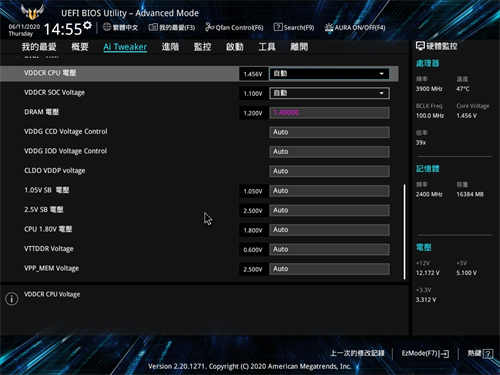Click the hardware monitor icon
This screenshot has height=375, width=500.
pos(420,46)
